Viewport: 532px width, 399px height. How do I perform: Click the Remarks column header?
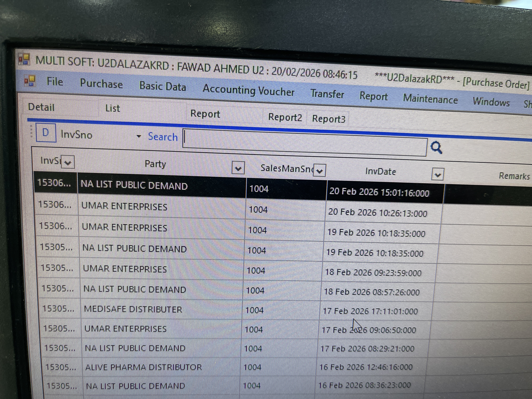coord(514,176)
